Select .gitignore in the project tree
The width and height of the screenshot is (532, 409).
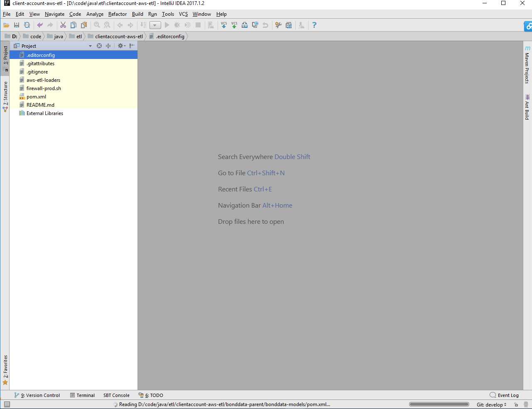[37, 72]
